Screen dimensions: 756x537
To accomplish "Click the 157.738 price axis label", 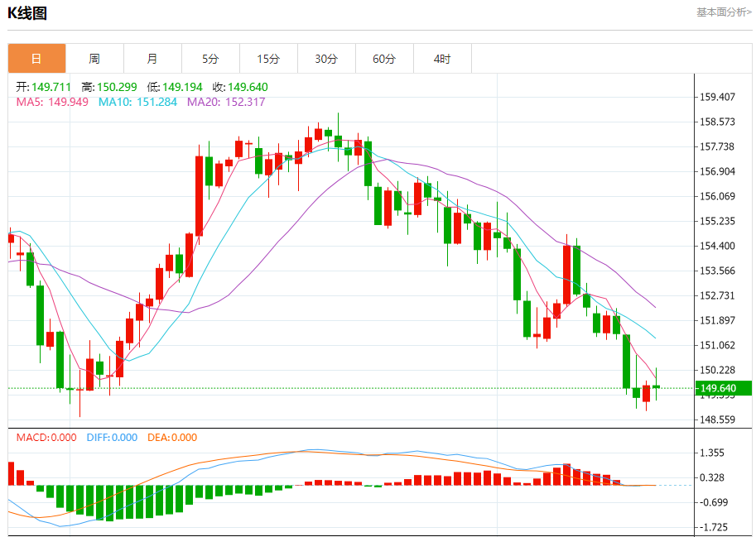I will pos(717,146).
